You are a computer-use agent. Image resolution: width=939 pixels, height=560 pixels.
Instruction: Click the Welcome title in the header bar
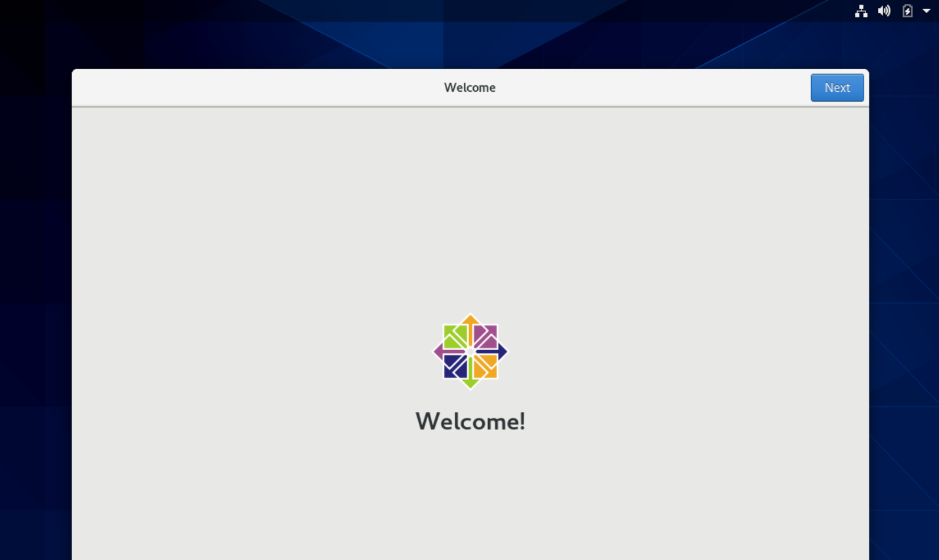point(470,87)
